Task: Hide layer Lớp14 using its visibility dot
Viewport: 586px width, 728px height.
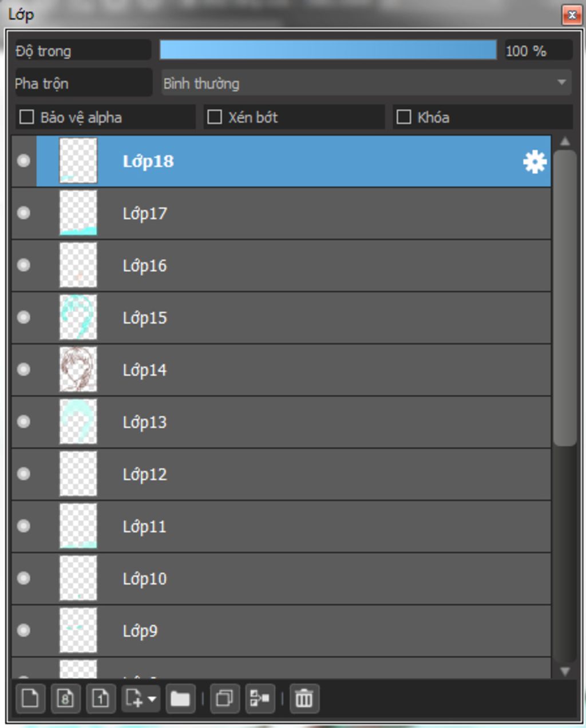Action: (23, 369)
